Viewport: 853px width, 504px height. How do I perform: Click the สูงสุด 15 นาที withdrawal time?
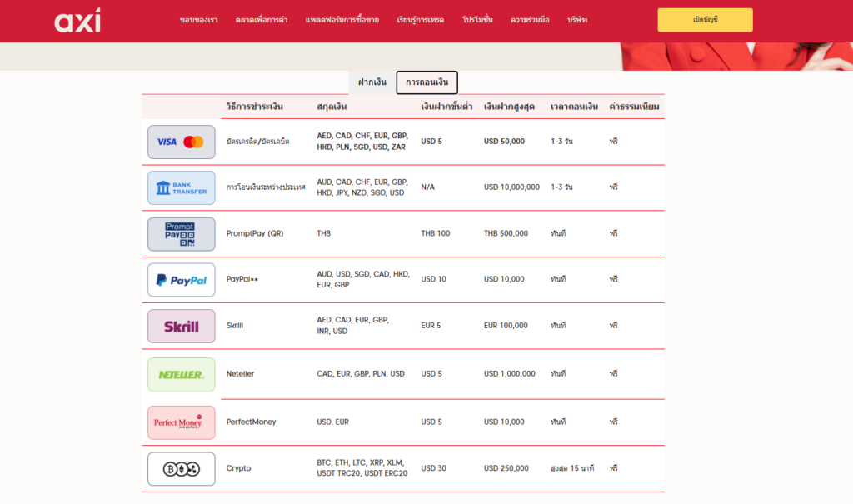pyautogui.click(x=572, y=468)
